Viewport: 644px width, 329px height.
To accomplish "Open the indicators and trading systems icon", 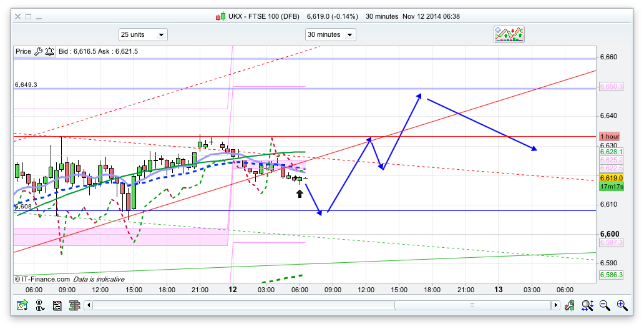I will [509, 34].
